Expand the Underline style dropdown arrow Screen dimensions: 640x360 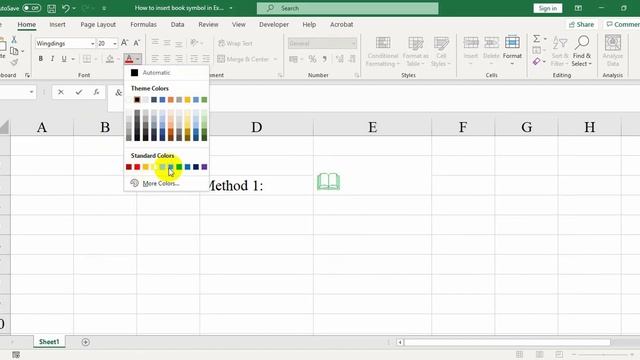pyautogui.click(x=73, y=59)
